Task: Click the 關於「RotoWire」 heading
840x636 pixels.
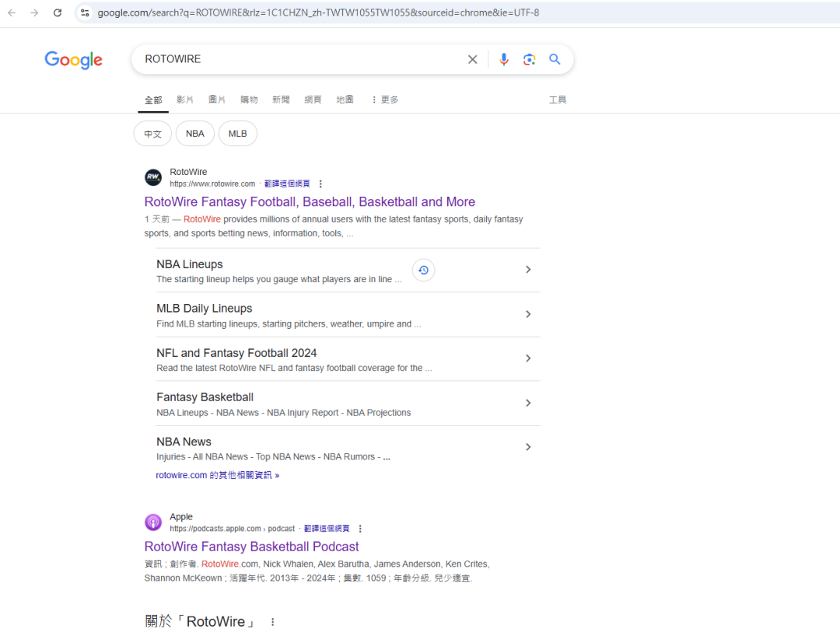Action: 199,621
